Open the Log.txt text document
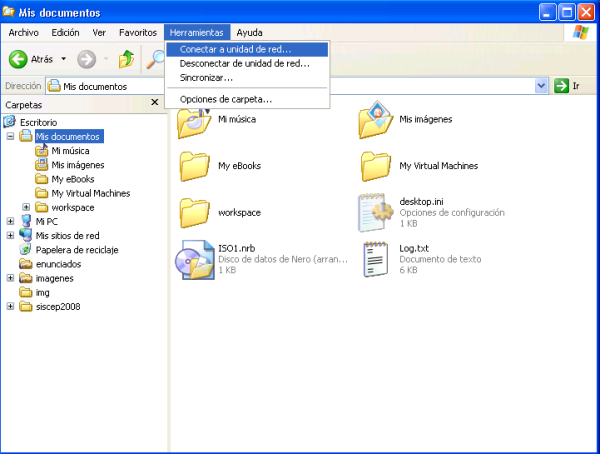600x454 pixels. click(x=377, y=260)
